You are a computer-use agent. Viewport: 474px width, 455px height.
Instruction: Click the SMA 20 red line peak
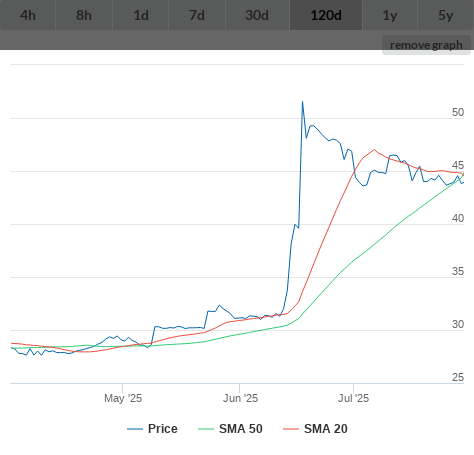374,150
